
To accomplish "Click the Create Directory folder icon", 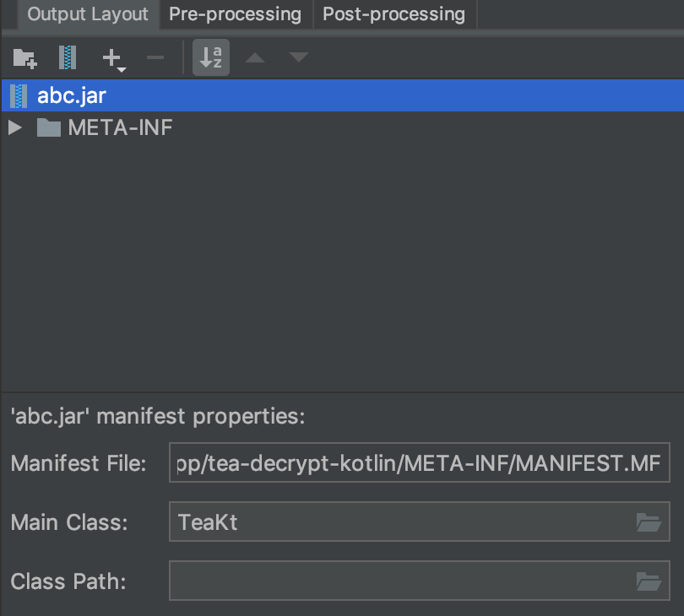I will (x=25, y=58).
